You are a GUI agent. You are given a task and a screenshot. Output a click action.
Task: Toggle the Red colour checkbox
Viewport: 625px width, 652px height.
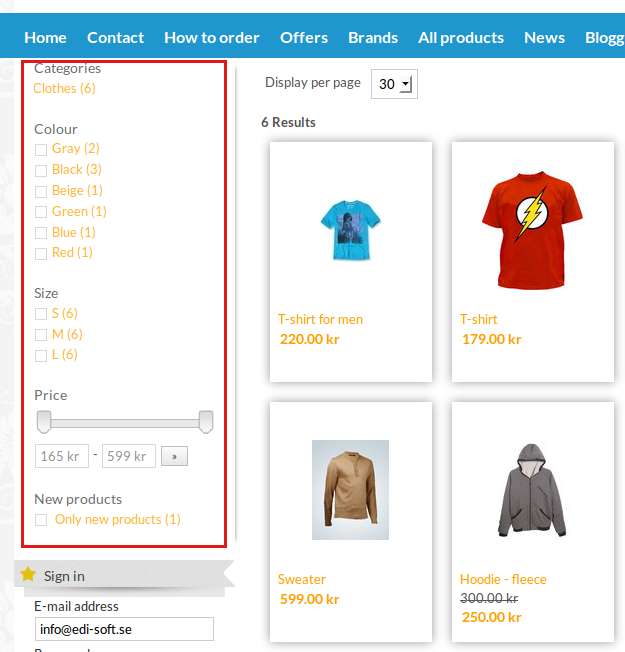(41, 254)
